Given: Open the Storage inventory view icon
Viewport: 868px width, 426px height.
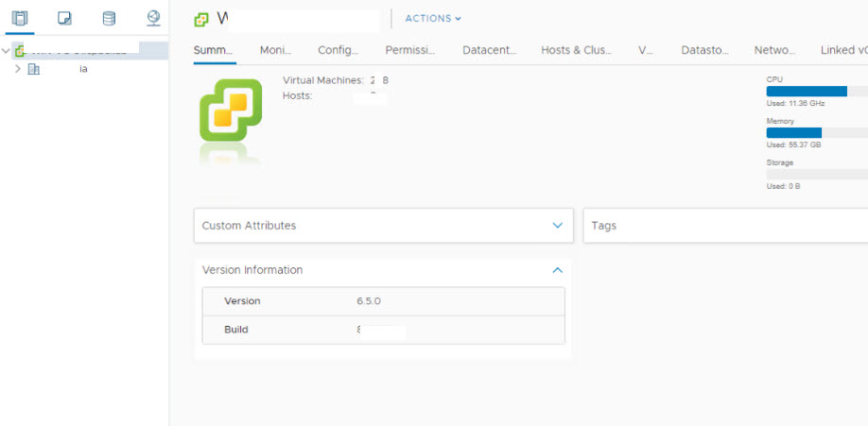Looking at the screenshot, I should (x=110, y=18).
